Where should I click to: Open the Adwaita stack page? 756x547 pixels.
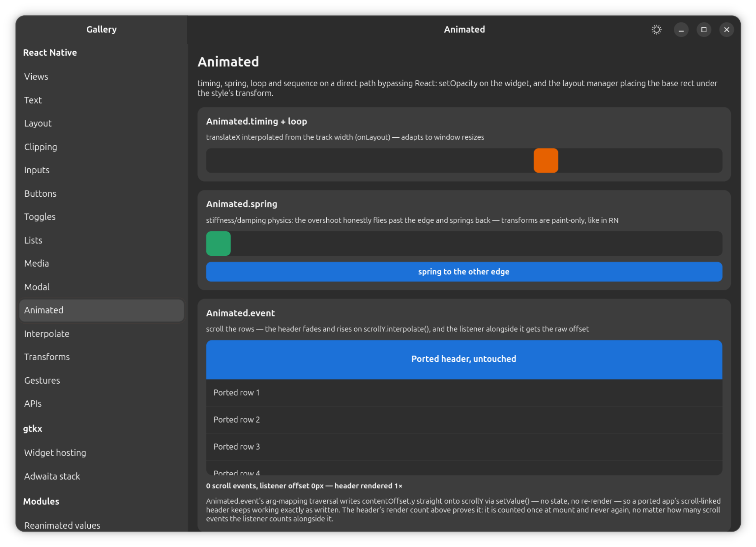102,476
